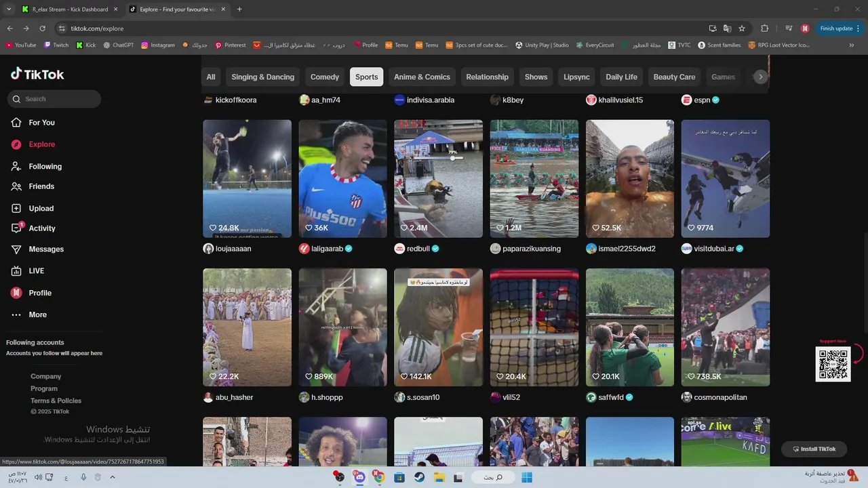
Task: Select the Anime & Comics category
Action: [x=422, y=77]
